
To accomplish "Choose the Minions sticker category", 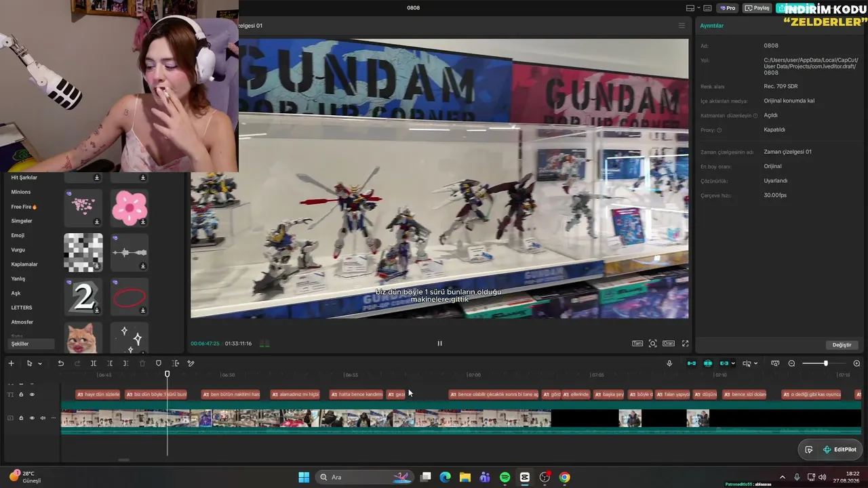I will [21, 192].
